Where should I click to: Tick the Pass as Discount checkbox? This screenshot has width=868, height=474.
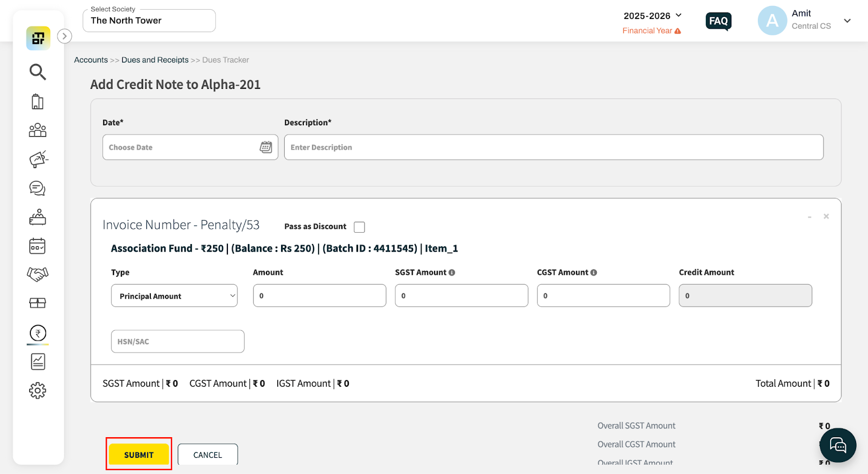click(359, 227)
